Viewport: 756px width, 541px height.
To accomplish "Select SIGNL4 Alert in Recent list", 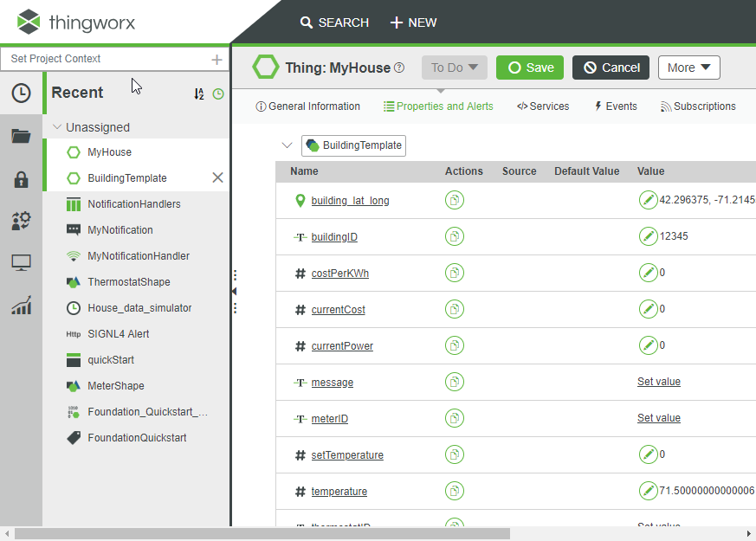I will coord(136,334).
